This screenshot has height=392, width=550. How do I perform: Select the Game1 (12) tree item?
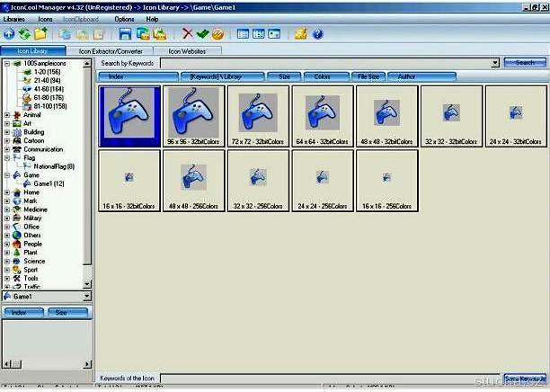(49, 184)
